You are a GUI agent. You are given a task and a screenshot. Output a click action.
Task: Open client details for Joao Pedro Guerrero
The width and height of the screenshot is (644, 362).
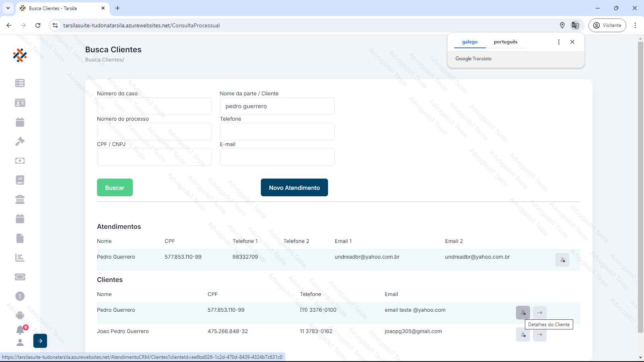(x=523, y=334)
